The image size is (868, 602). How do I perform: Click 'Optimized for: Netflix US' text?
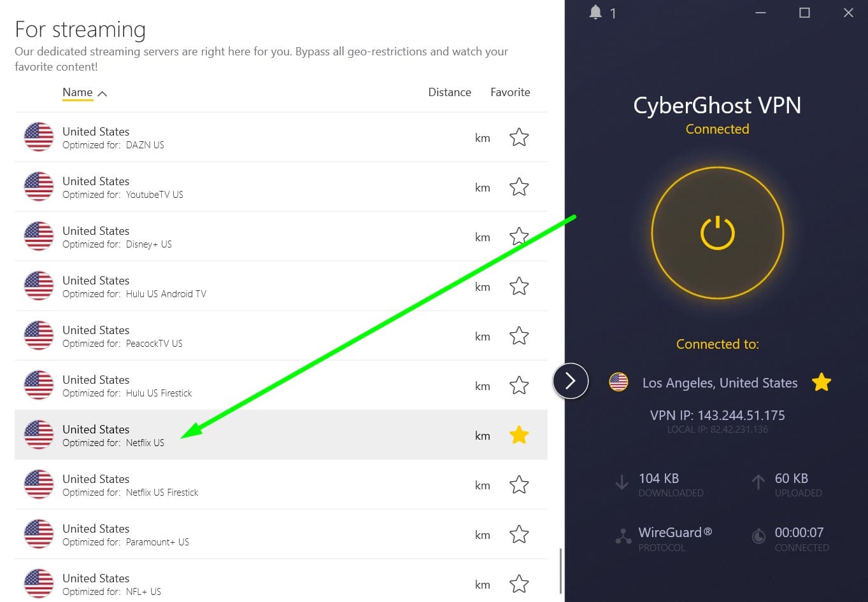point(113,443)
